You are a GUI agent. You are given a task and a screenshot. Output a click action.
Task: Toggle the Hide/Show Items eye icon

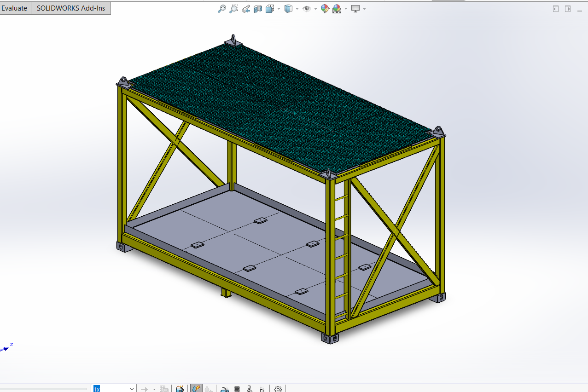coord(307,9)
